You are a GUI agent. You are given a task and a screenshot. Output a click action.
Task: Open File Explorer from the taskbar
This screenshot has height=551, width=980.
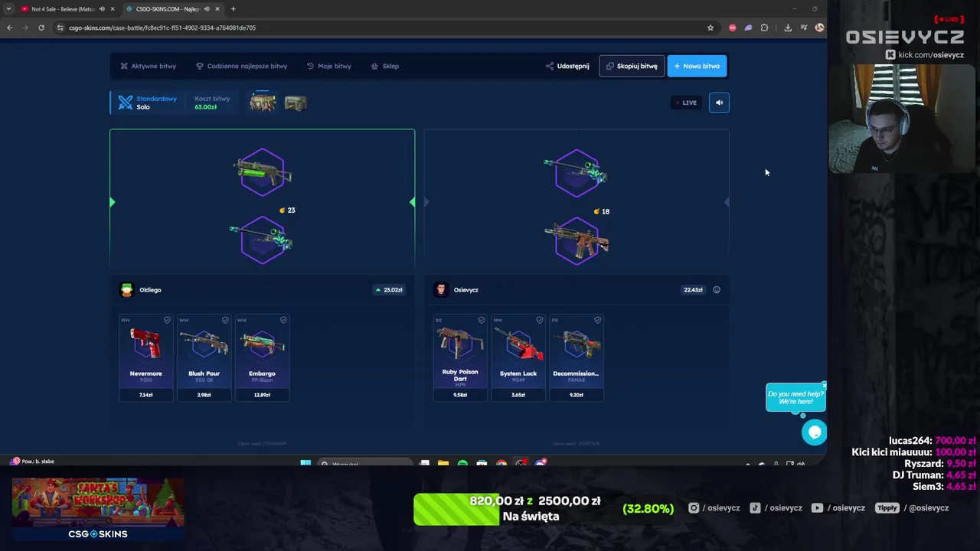coord(443,463)
